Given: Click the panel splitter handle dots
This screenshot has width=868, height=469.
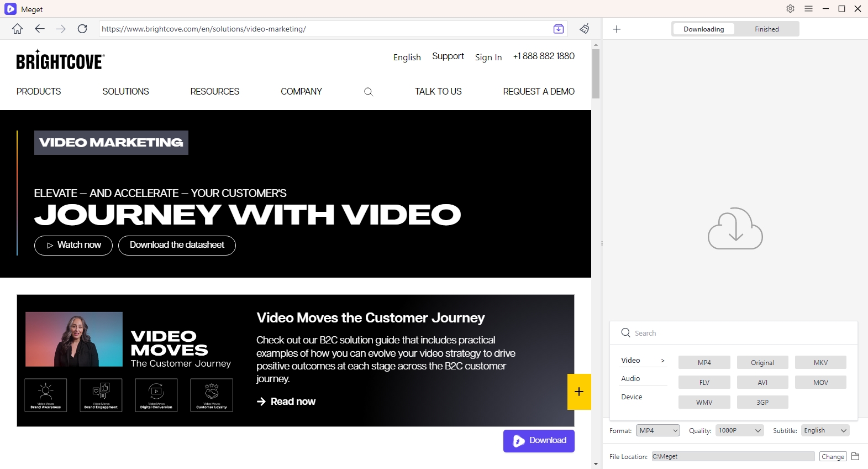Looking at the screenshot, I should coord(602,243).
